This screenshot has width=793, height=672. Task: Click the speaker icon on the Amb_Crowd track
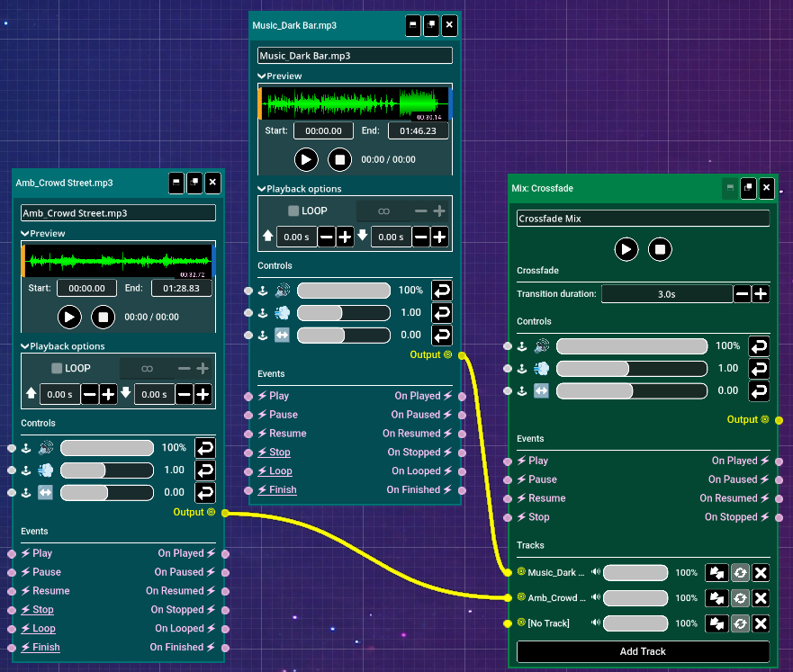[x=595, y=598]
